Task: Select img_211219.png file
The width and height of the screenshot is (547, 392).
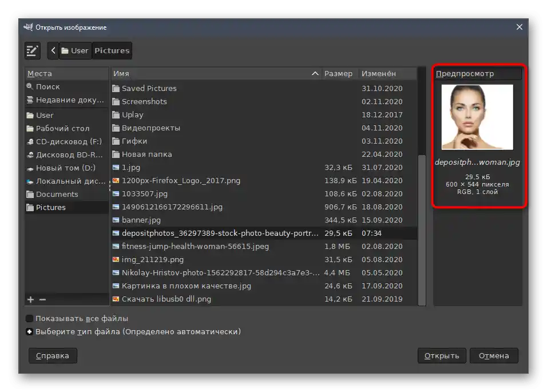Action: click(x=264, y=259)
